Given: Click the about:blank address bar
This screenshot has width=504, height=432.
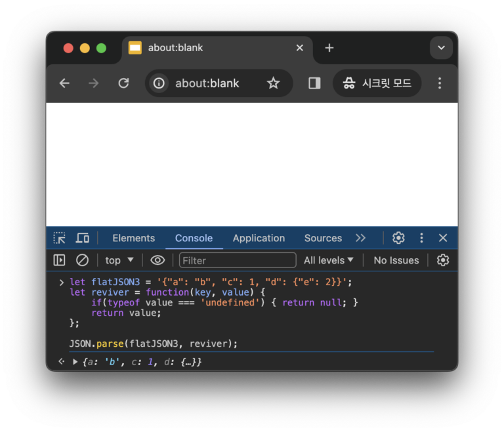Looking at the screenshot, I should (x=219, y=83).
